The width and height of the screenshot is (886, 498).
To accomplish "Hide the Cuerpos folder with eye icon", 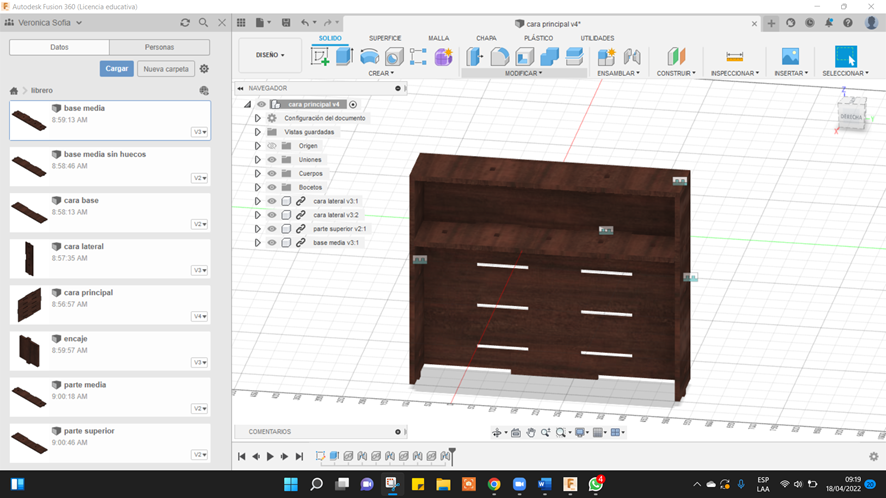I will (272, 173).
